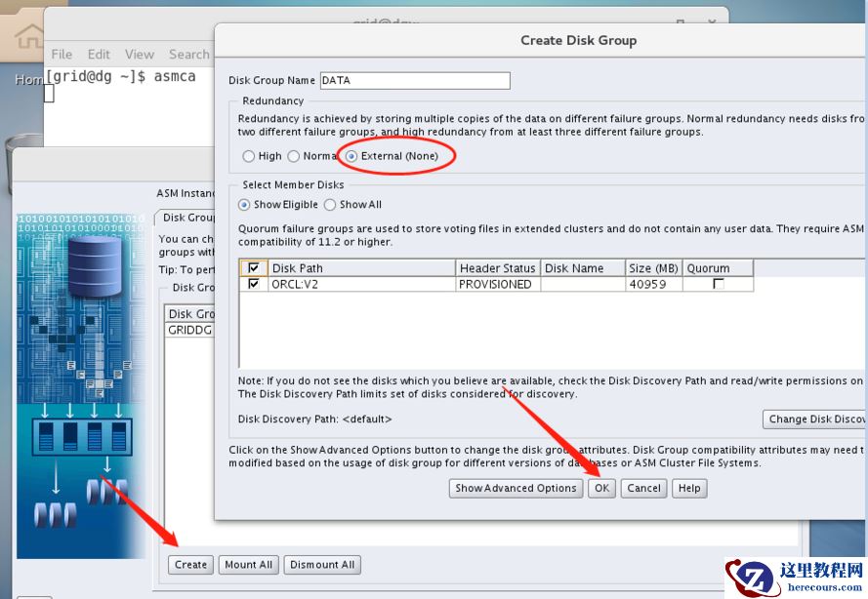The height and width of the screenshot is (599, 868).
Task: Select High redundancy radio button
Action: pyautogui.click(x=249, y=156)
